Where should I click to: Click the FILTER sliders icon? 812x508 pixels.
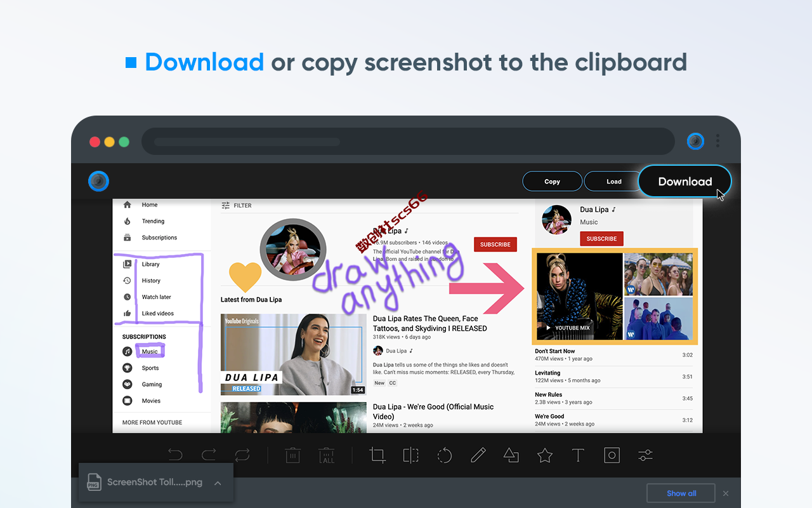(225, 206)
